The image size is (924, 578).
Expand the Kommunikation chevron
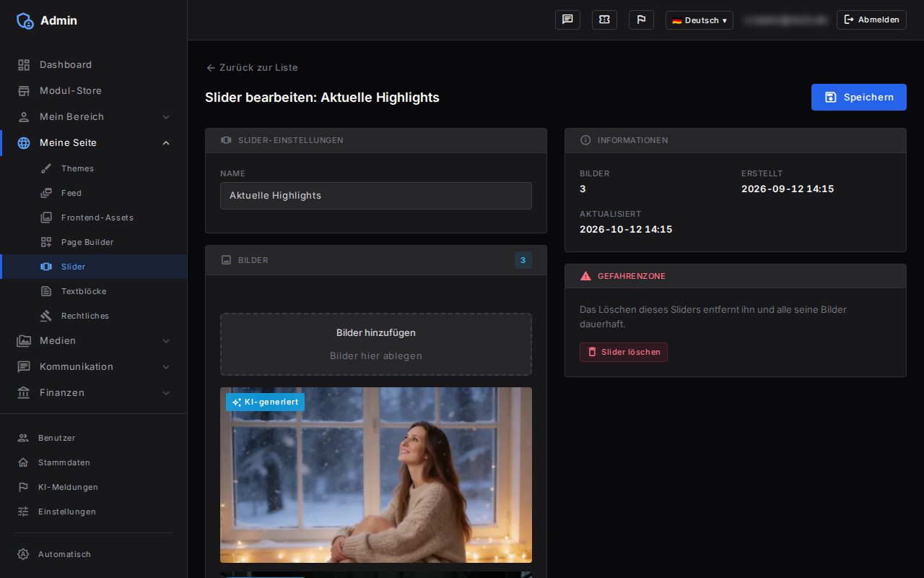tap(166, 367)
